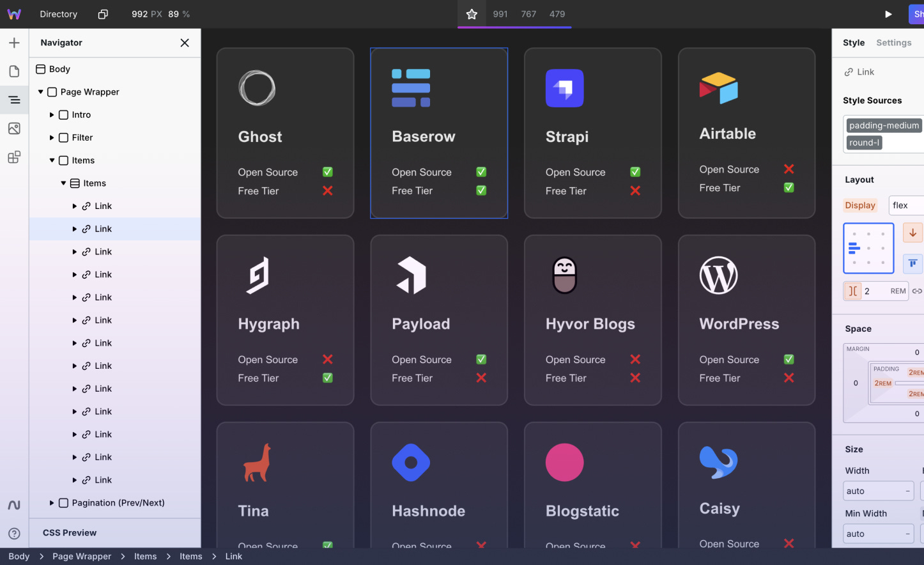Open the Width auto unit dropdown
Screen dimensions: 924x565
(x=907, y=491)
